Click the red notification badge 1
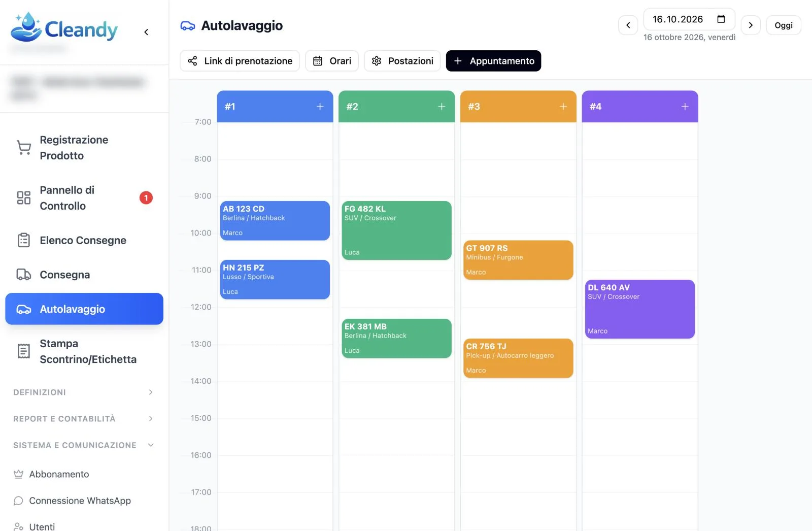The height and width of the screenshot is (531, 812). click(x=146, y=197)
